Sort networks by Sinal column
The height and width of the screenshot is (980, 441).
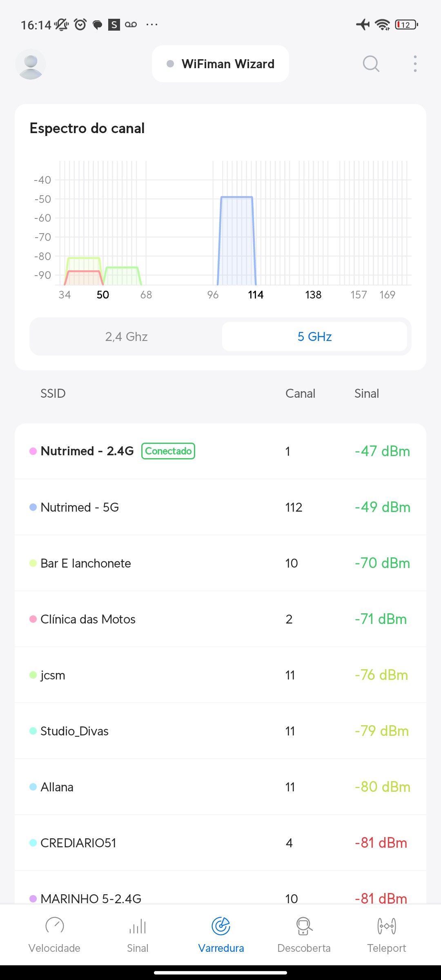366,394
